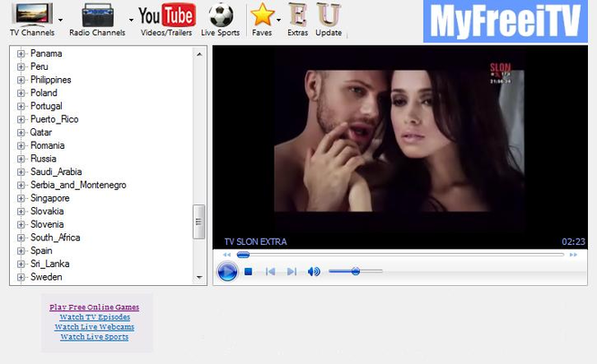The image size is (597, 364).
Task: Stop playback with the square Stop button
Action: [x=249, y=272]
